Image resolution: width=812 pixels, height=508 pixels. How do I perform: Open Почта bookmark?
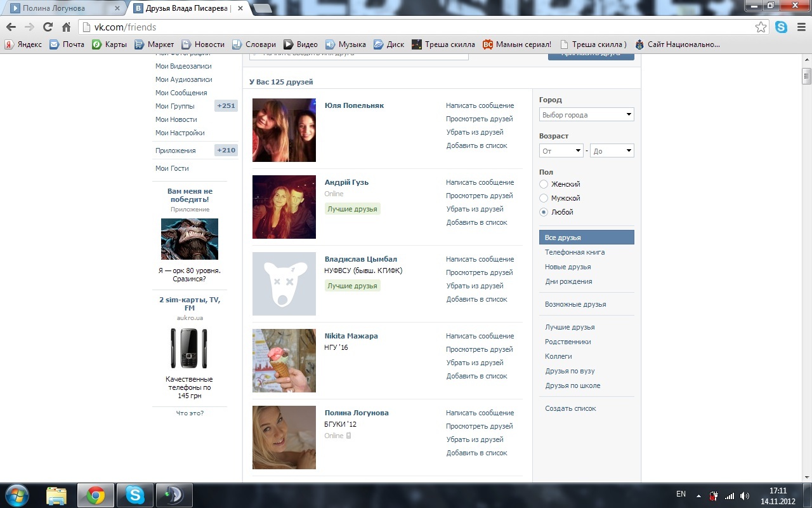67,44
